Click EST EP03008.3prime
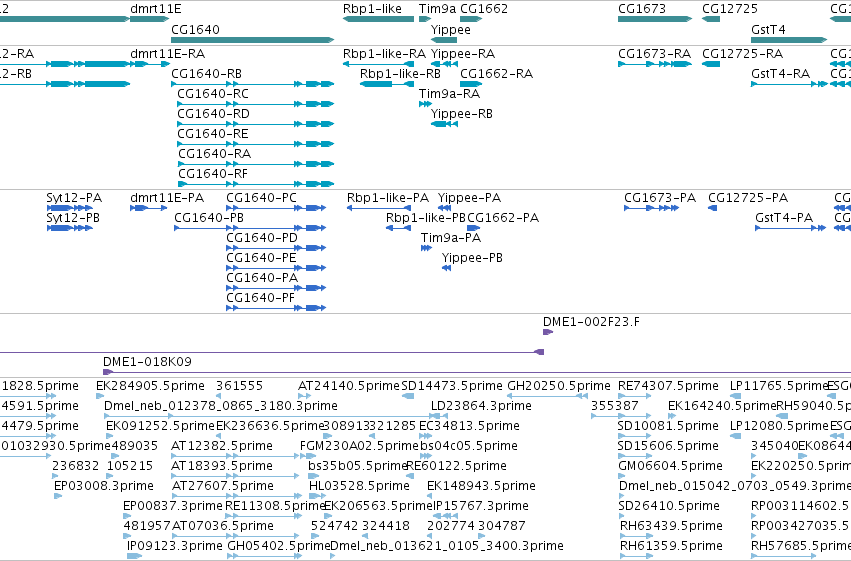 point(58,496)
